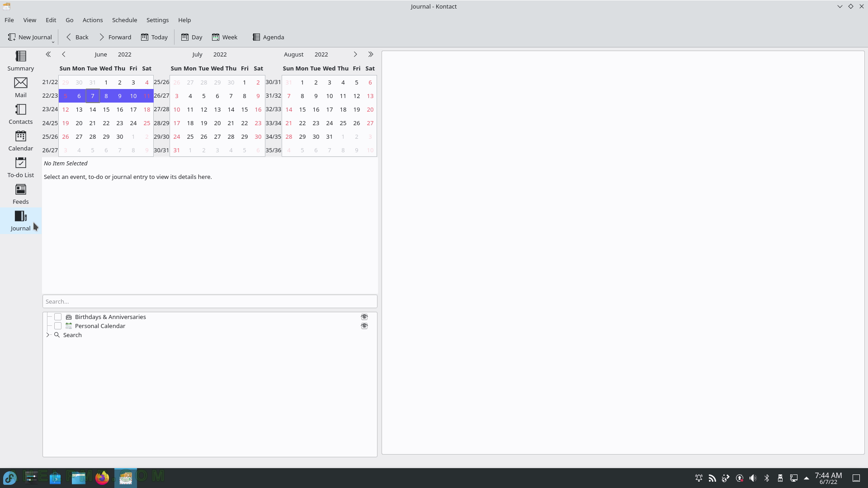Image resolution: width=868 pixels, height=488 pixels.
Task: Open the Edit menu
Action: point(51,20)
